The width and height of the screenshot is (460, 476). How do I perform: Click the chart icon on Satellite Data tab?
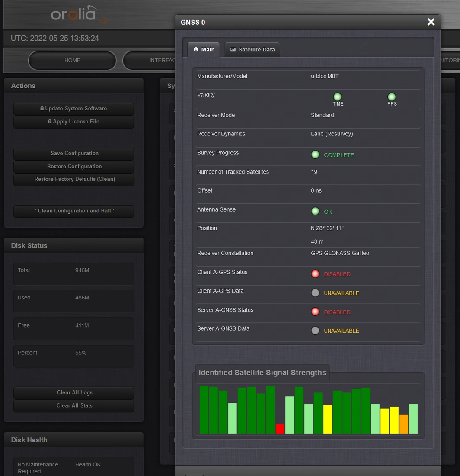[233, 49]
